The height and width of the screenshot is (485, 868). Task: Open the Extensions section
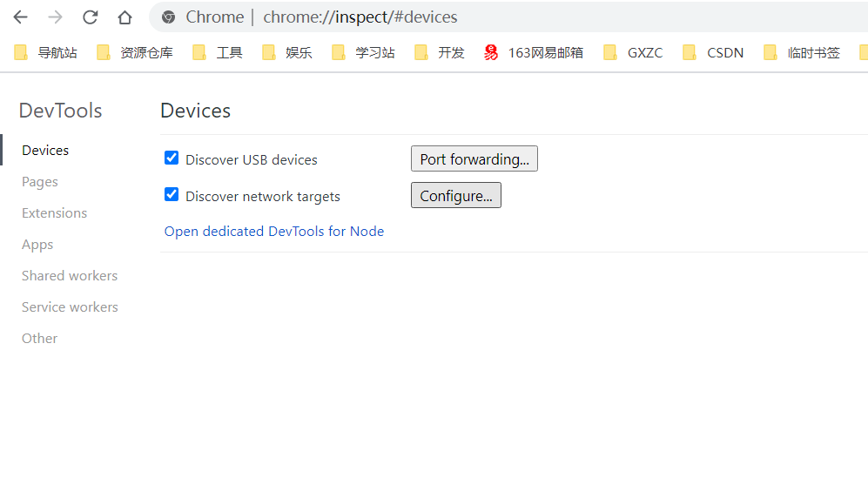tap(54, 213)
